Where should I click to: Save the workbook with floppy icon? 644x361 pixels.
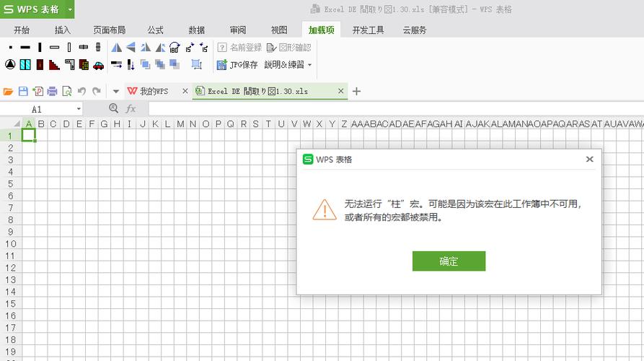pyautogui.click(x=23, y=91)
